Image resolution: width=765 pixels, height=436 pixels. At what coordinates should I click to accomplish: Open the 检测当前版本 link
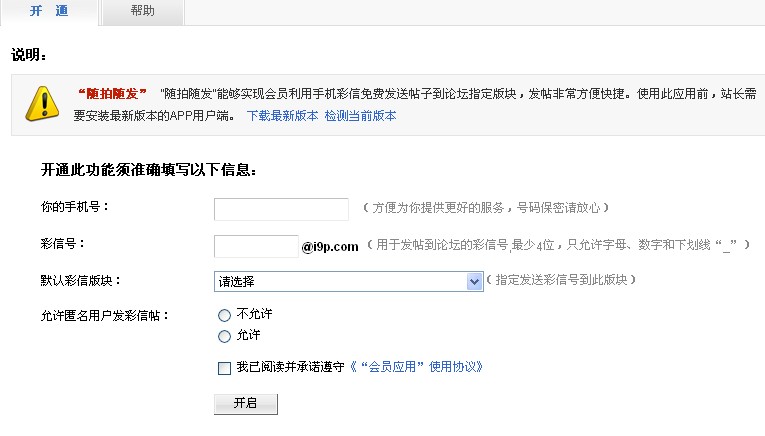point(361,116)
